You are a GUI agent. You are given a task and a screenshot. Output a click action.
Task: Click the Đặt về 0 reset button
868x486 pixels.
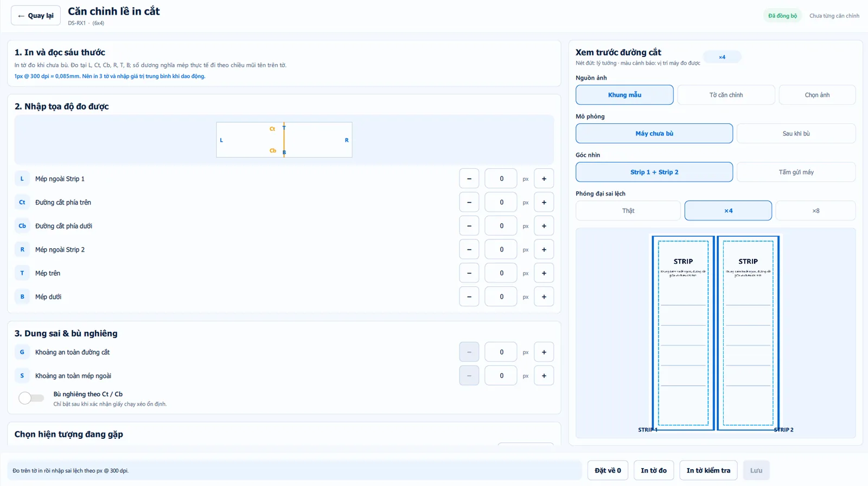[x=608, y=470]
